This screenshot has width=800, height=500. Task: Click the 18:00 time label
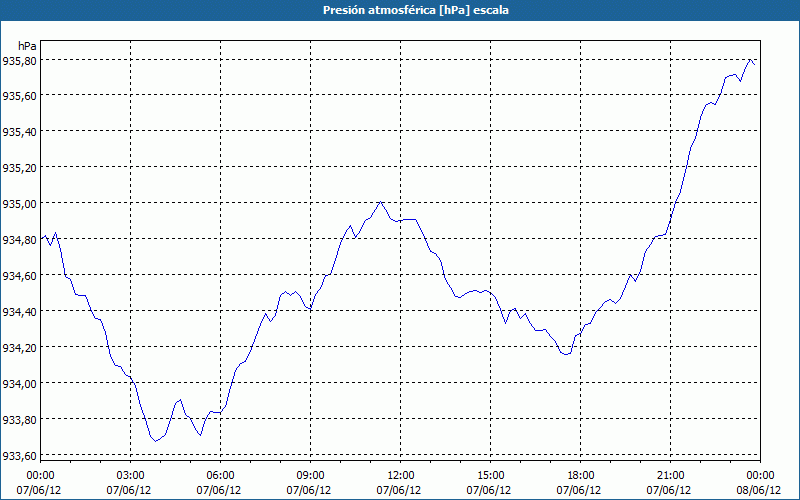(581, 476)
